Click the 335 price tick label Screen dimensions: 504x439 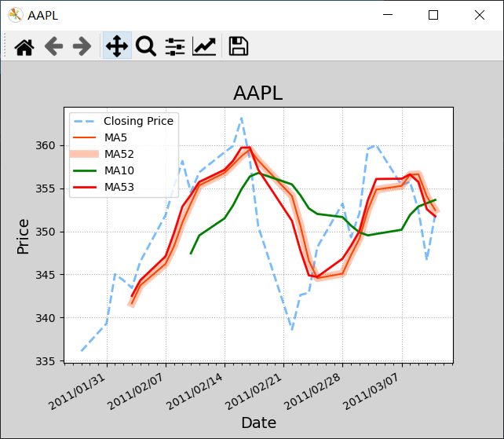(x=46, y=361)
